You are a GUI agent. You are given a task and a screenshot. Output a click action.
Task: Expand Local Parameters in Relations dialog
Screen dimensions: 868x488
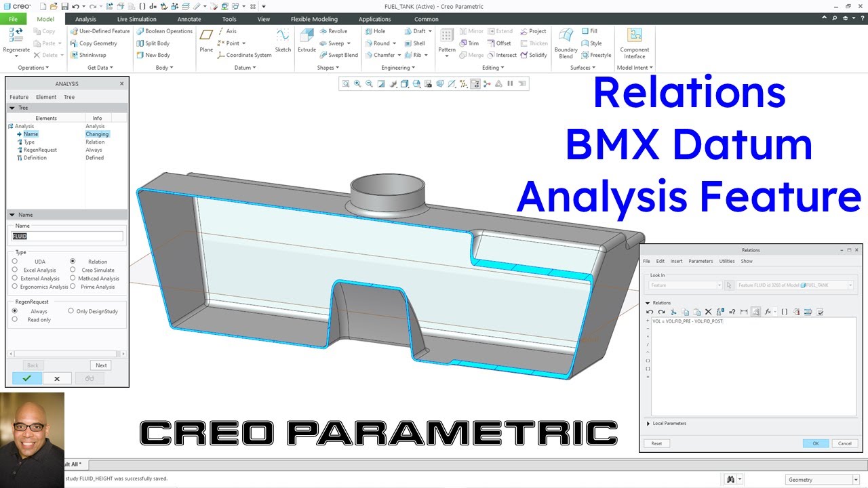[648, 424]
